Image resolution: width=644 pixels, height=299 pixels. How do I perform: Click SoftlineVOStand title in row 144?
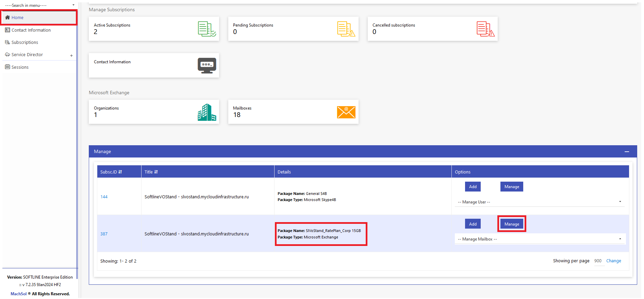(197, 197)
